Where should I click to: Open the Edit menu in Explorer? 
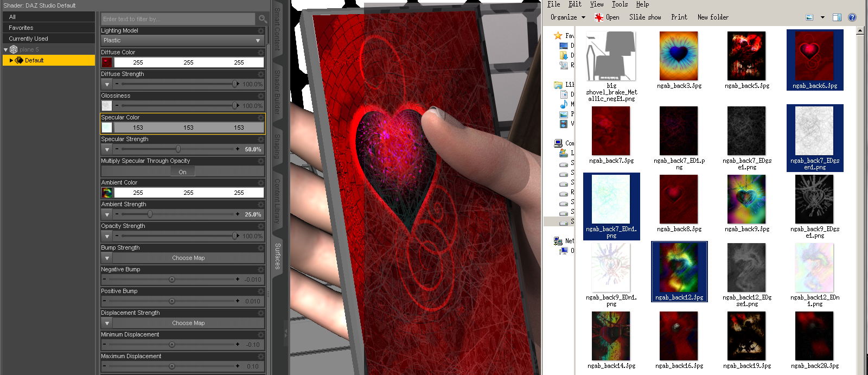575,4
